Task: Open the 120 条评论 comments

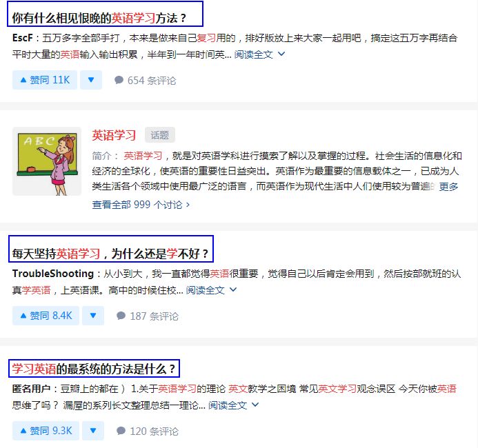Action: coord(148,431)
